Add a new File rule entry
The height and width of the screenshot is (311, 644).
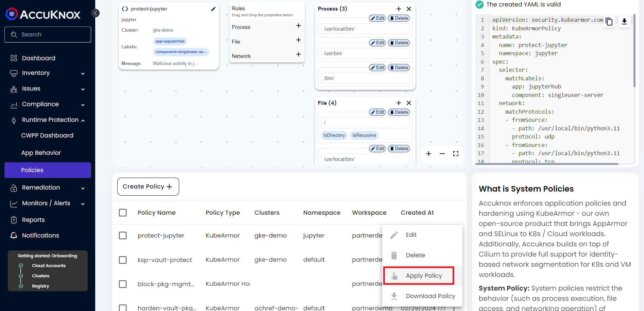point(399,103)
